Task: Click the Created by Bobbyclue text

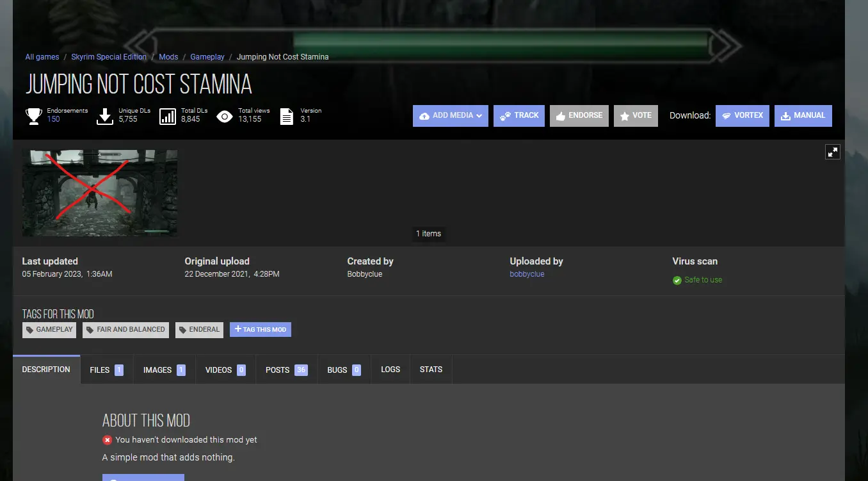Action: click(365, 274)
